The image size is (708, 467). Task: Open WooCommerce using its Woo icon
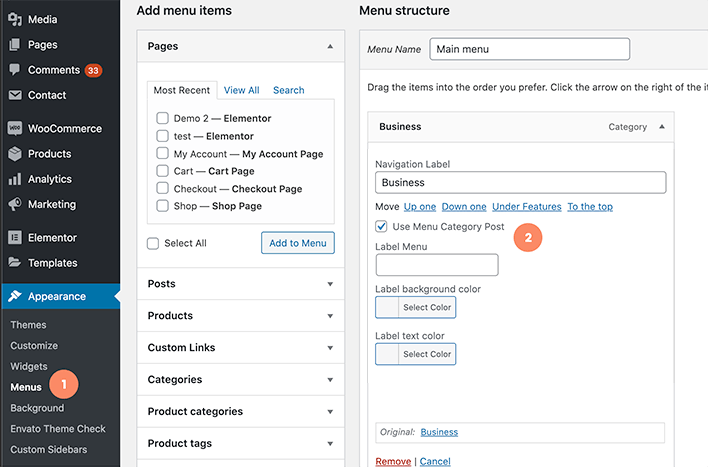point(15,129)
